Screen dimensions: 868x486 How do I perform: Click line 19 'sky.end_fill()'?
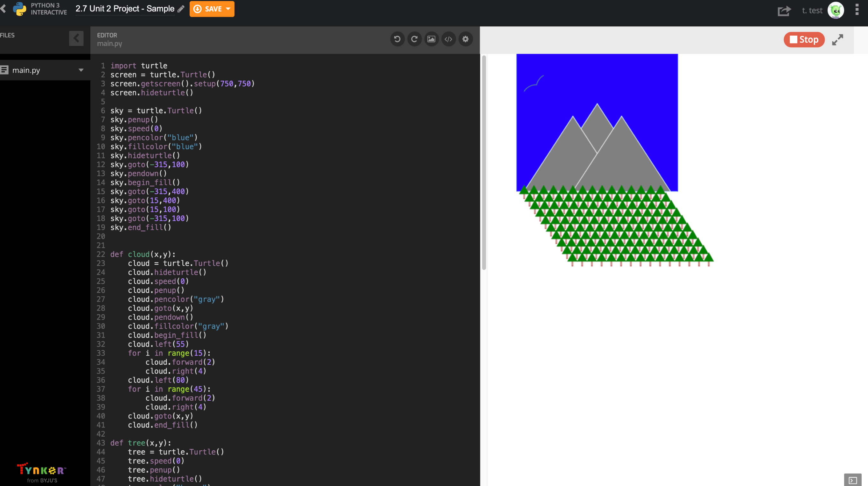click(x=141, y=227)
